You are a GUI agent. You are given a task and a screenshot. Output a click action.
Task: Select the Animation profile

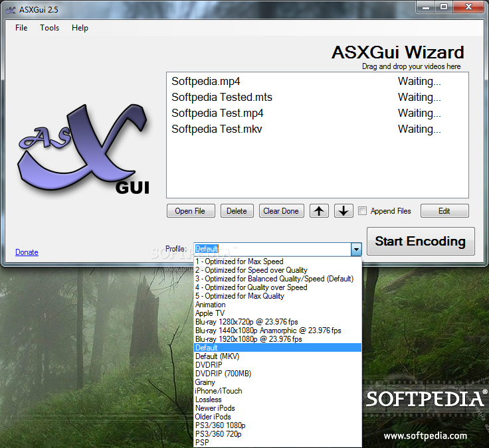278,305
